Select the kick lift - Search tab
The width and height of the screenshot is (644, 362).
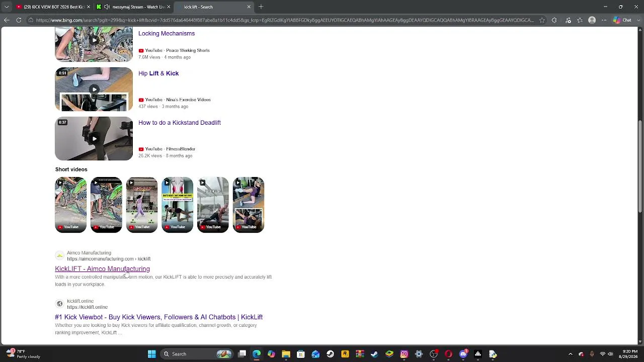[x=214, y=7]
